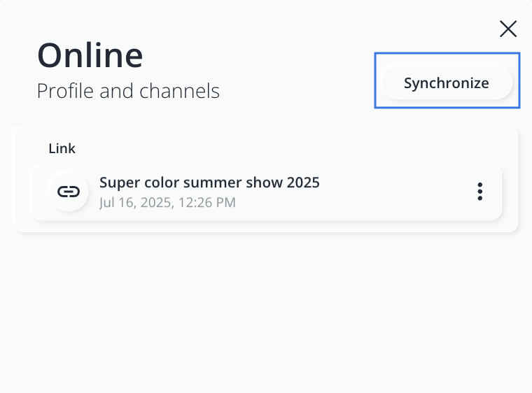The width and height of the screenshot is (532, 393).
Task: Open the three-dot options menu
Action: pos(479,192)
